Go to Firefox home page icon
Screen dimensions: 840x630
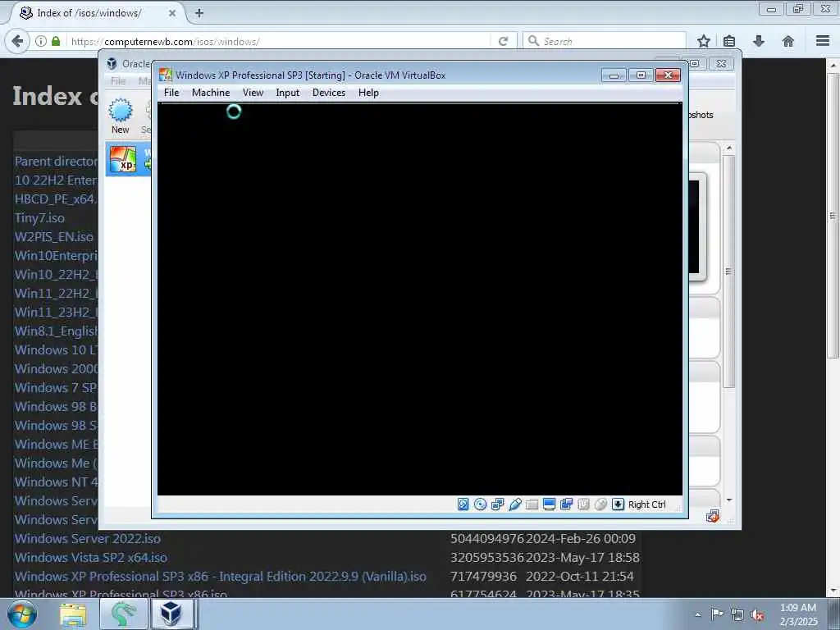pyautogui.click(x=788, y=41)
